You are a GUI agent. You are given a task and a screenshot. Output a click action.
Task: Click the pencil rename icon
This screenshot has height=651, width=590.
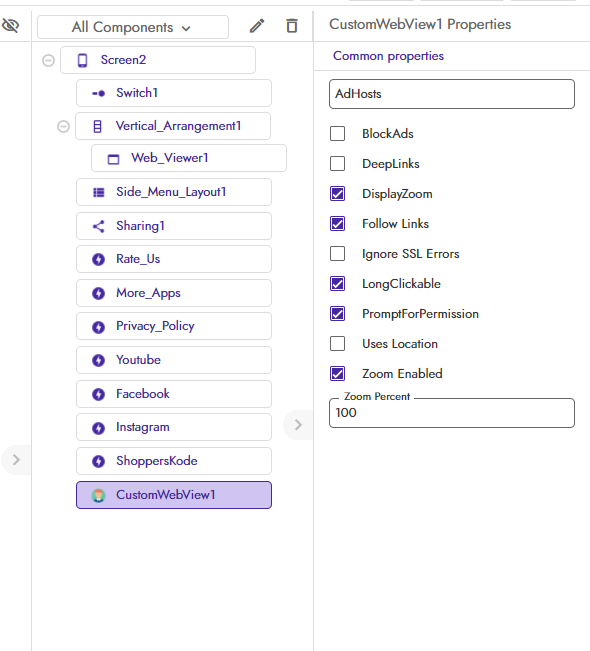pos(257,26)
